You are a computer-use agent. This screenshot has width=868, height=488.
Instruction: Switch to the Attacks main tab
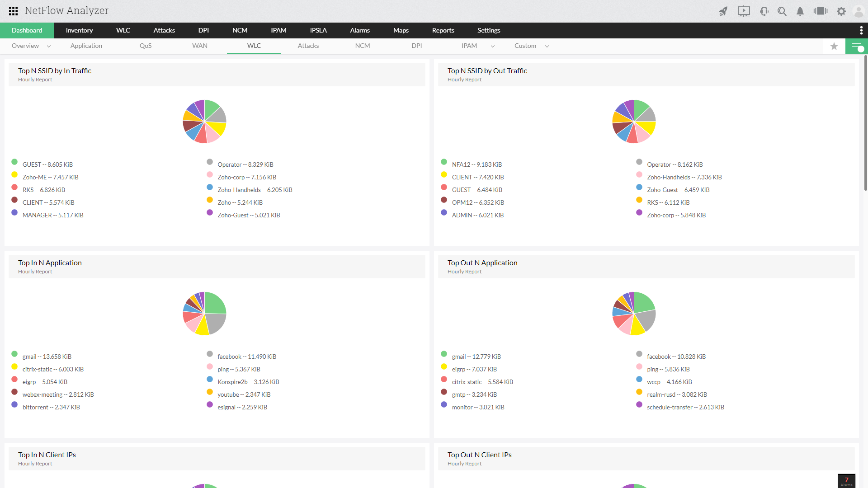[164, 30]
